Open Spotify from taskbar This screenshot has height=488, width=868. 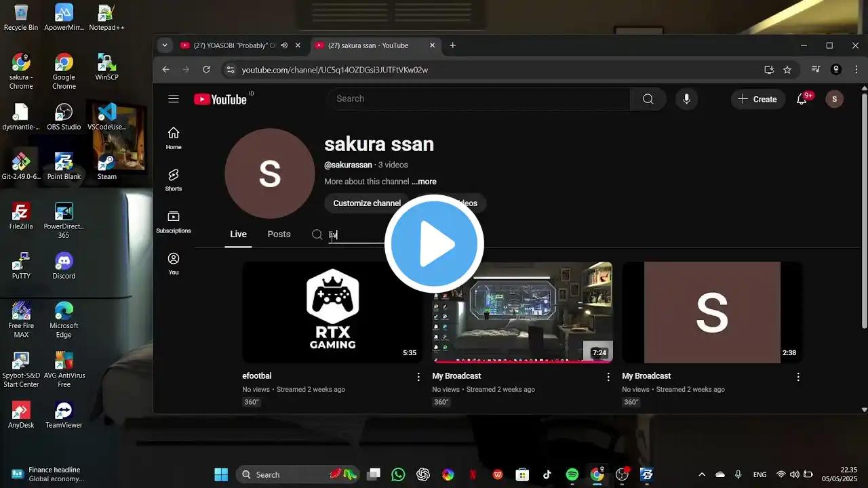pos(572,474)
